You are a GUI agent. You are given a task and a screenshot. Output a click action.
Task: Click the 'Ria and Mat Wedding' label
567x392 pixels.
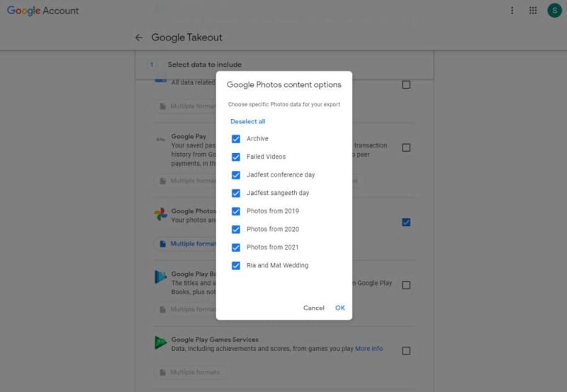[x=277, y=265]
